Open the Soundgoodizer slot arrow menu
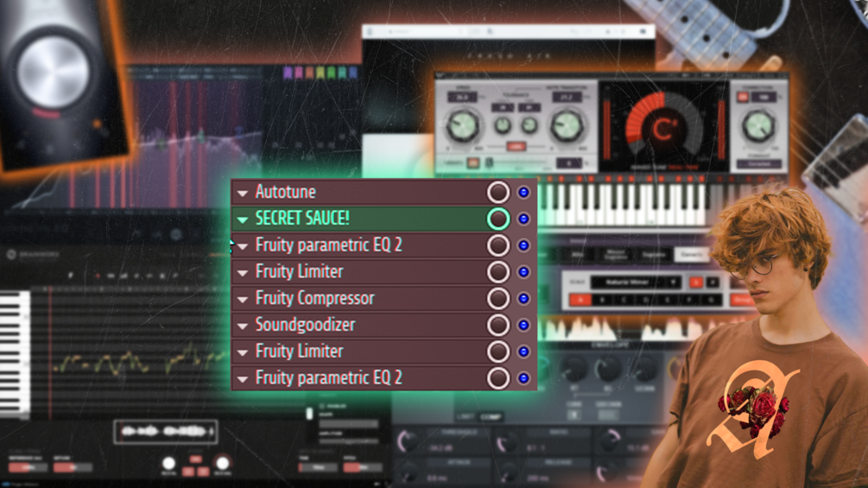Viewport: 868px width, 488px height. [243, 326]
